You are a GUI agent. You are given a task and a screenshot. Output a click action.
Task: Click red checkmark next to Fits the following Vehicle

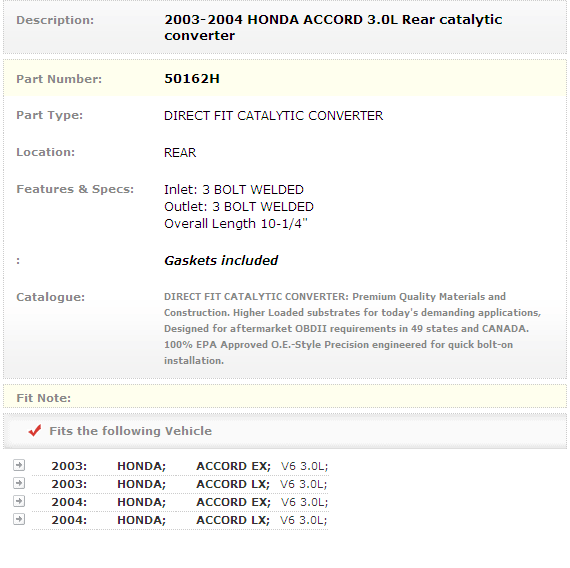click(35, 431)
